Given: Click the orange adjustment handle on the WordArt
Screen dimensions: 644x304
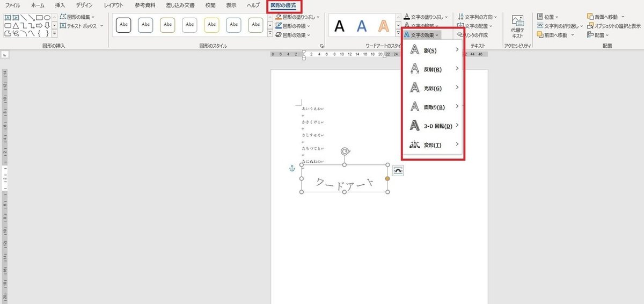Looking at the screenshot, I should pos(387,178).
